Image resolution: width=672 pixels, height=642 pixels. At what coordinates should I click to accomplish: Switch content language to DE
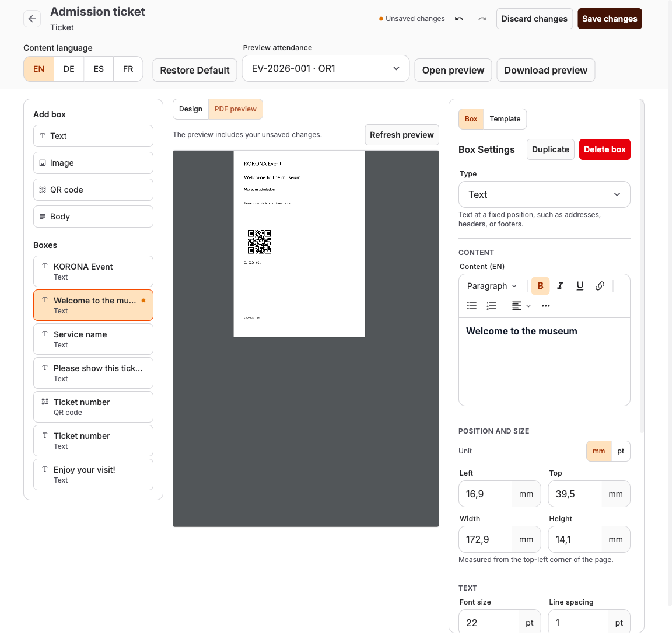[69, 69]
